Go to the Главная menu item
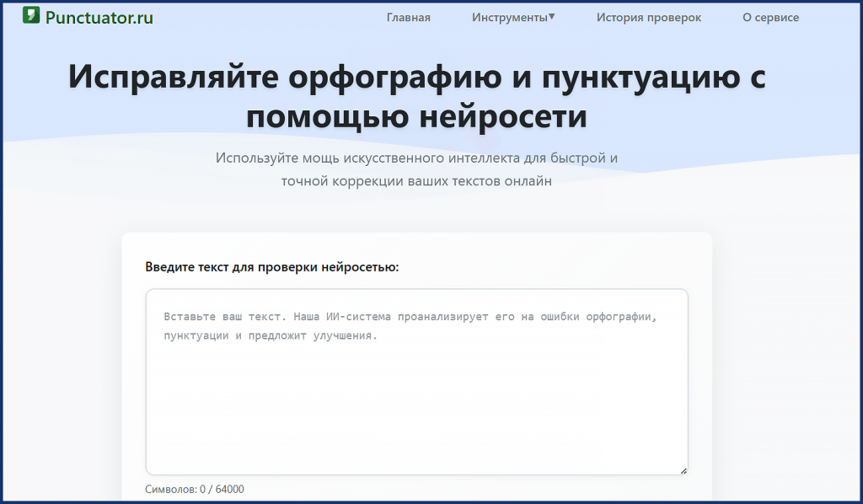 click(409, 18)
